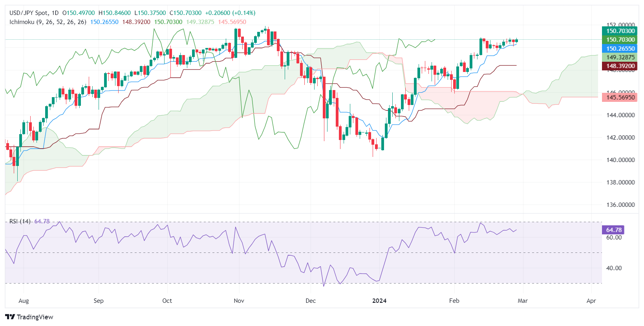
Task: Click the Apr label on the time axis
Action: [591, 301]
